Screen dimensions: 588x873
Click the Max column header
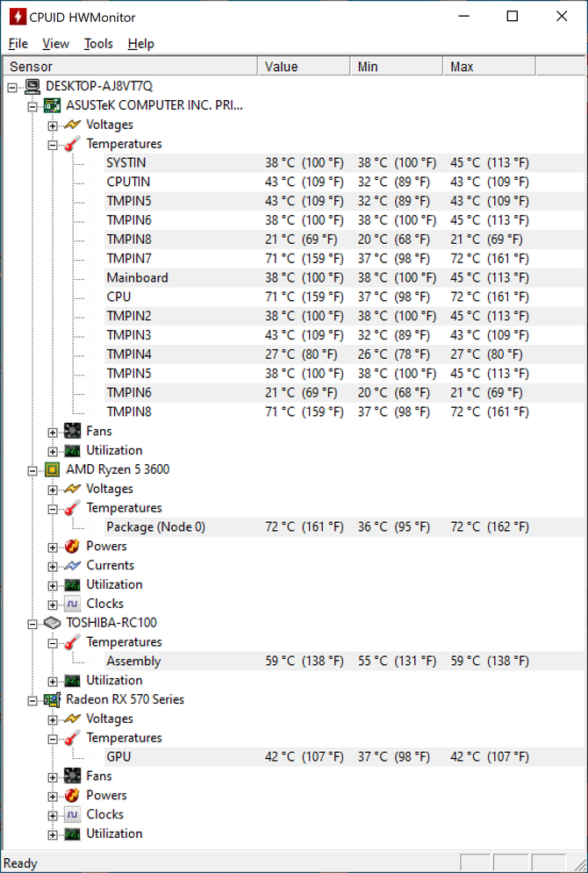click(x=490, y=67)
